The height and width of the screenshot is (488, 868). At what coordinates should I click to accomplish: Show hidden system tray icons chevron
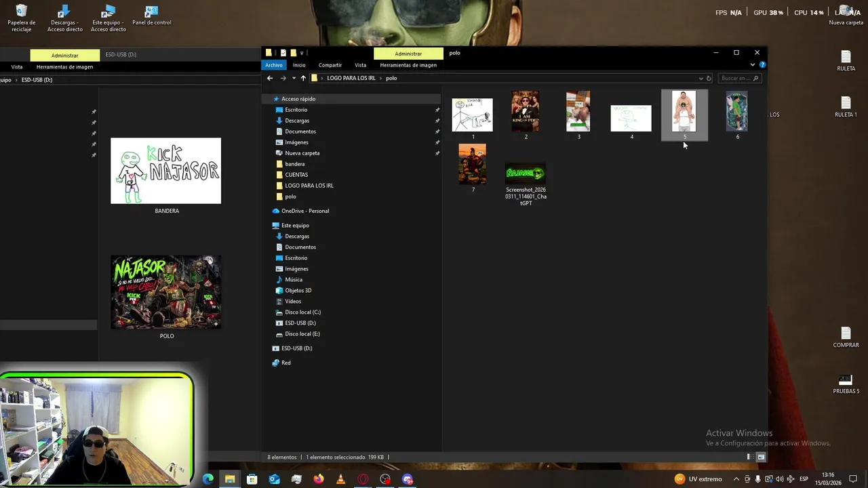736,479
